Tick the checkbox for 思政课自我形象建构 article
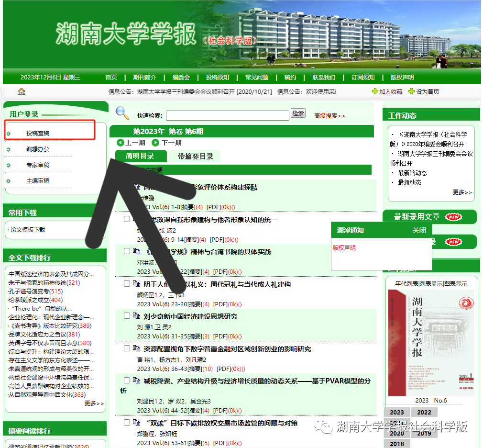483x448 pixels. [127, 219]
